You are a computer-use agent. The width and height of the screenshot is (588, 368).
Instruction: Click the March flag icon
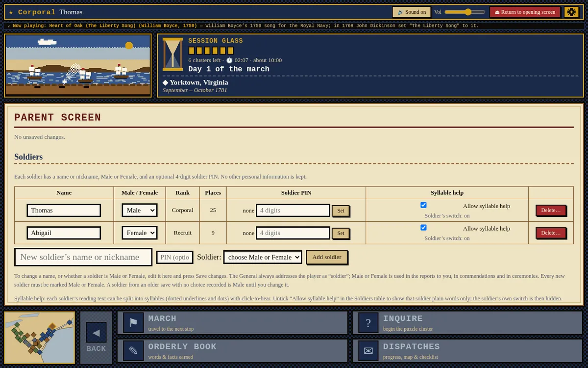[133, 323]
